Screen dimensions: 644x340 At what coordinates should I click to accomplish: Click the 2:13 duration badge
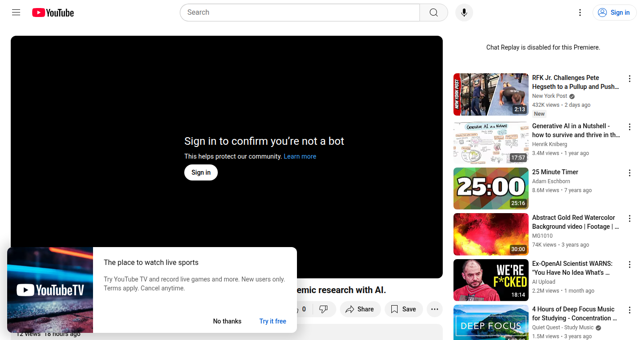click(520, 109)
